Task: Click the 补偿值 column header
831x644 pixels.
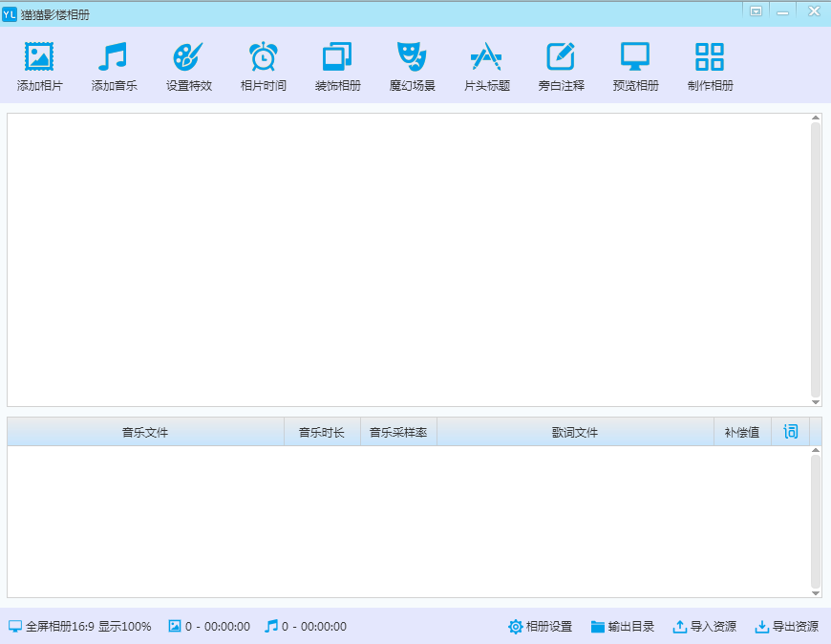Action: pos(742,432)
